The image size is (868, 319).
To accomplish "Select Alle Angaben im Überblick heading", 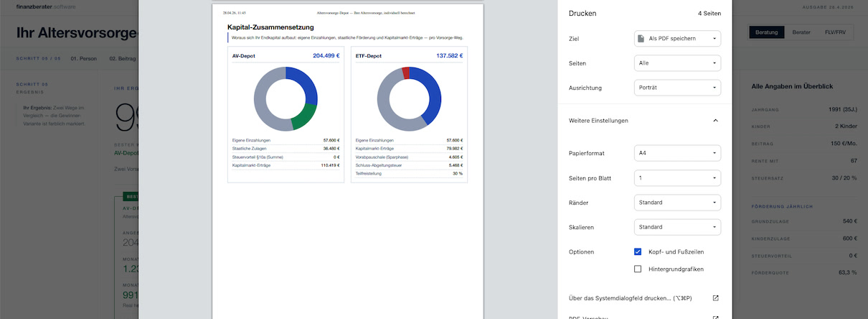I will pos(792,86).
